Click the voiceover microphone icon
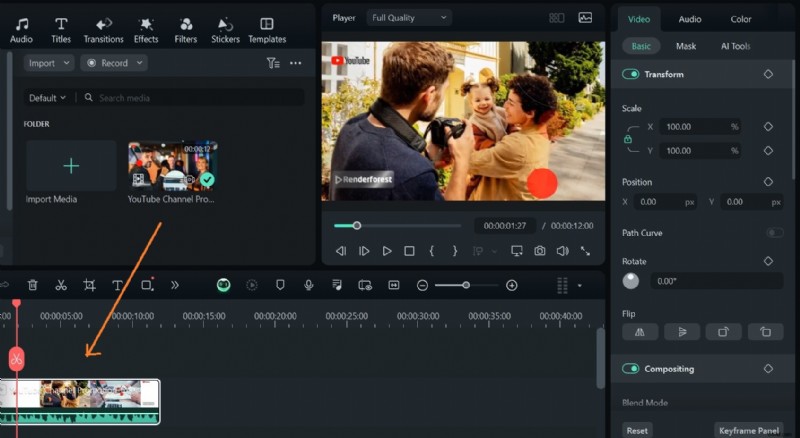Viewport: 800px width, 438px height. pyautogui.click(x=309, y=285)
